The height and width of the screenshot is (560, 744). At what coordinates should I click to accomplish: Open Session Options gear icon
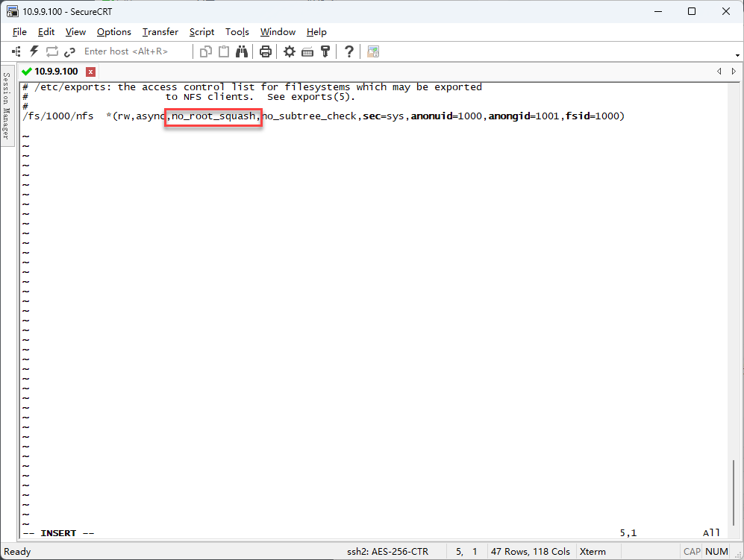(x=290, y=51)
